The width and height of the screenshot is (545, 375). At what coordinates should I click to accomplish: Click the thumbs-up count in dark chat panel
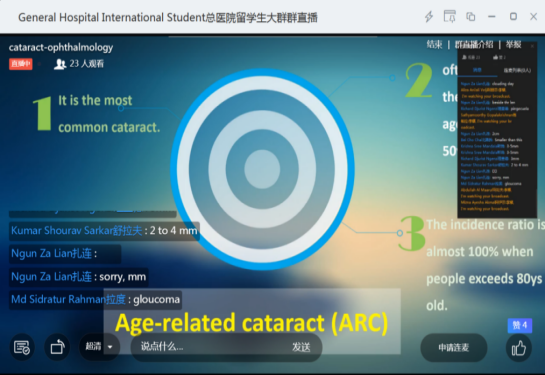click(499, 57)
